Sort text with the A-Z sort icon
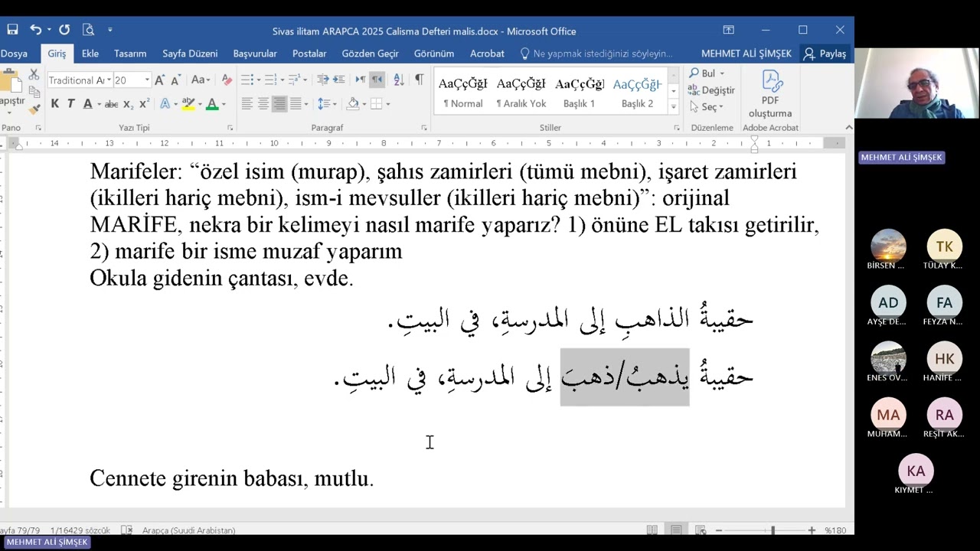Screen dimensions: 980x551 [398, 80]
